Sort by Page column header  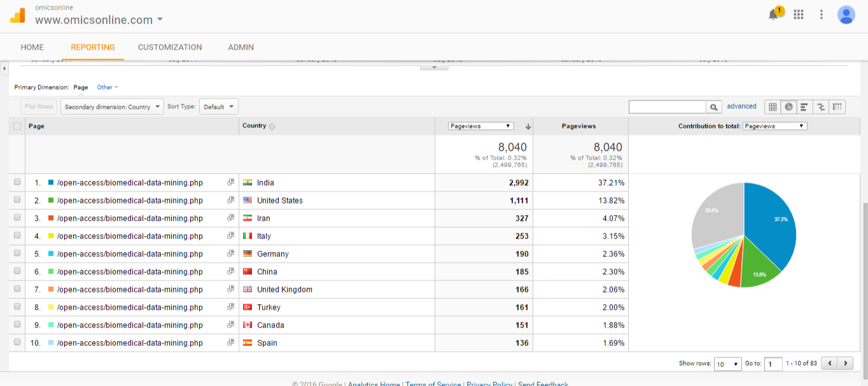tap(36, 126)
